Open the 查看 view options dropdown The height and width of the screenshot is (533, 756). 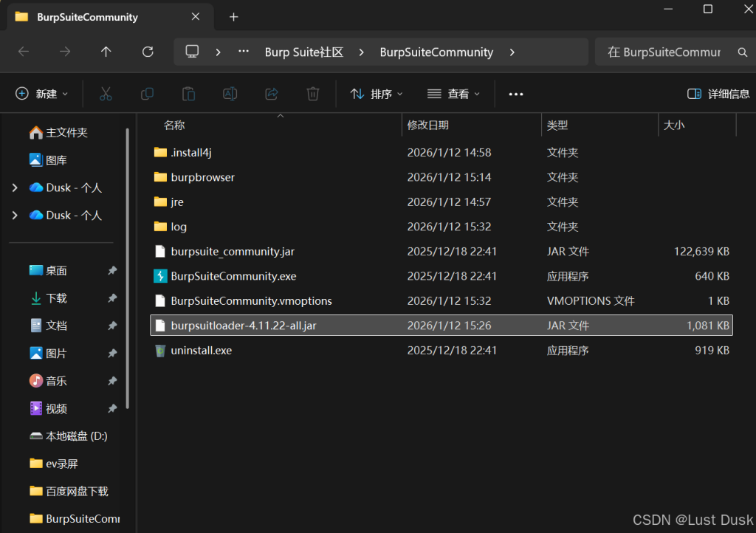[x=453, y=94]
